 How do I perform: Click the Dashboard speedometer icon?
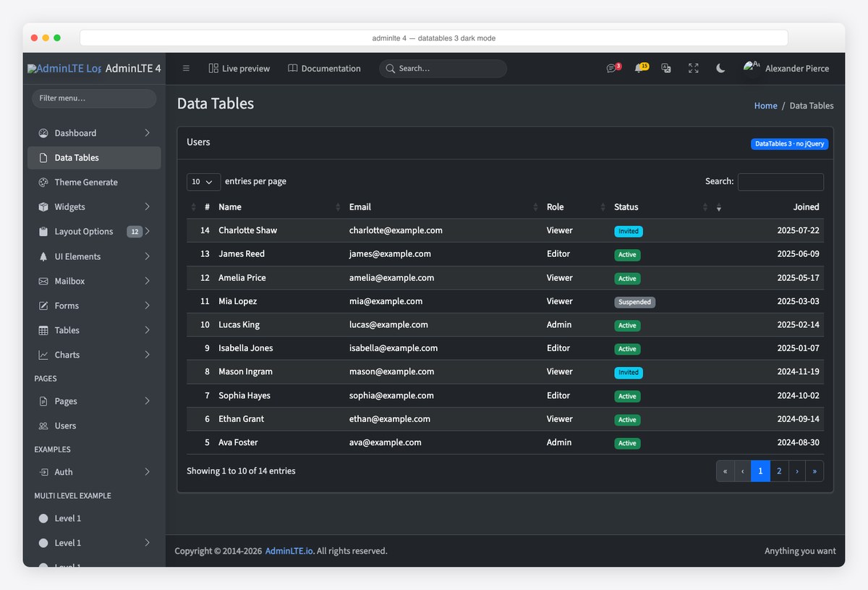(x=43, y=133)
